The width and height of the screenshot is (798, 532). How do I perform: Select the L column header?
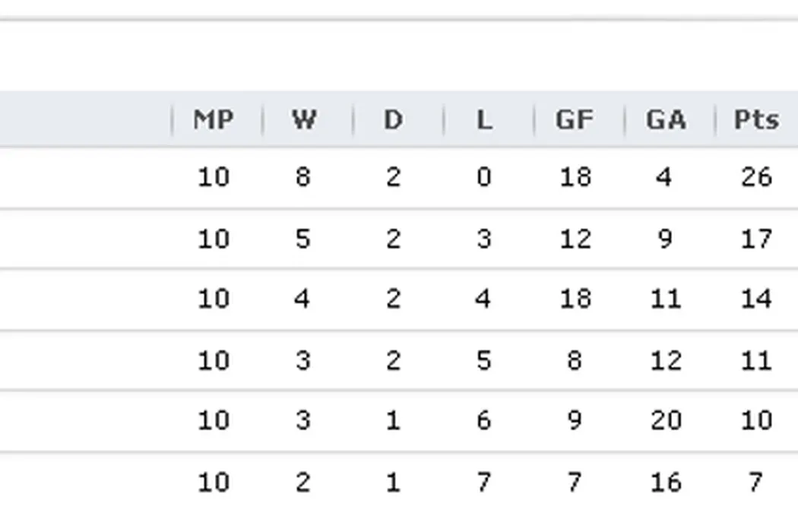tap(483, 120)
